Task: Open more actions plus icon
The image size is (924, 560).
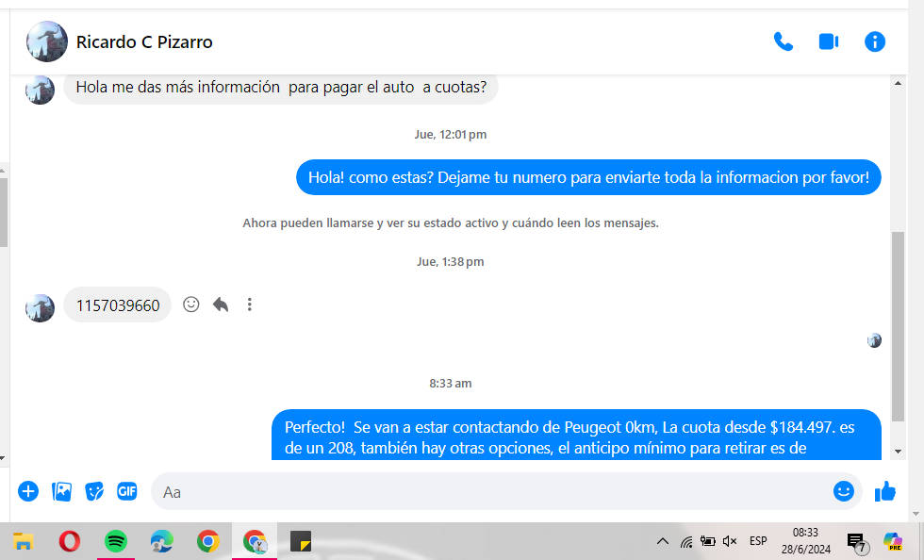Action: (28, 491)
